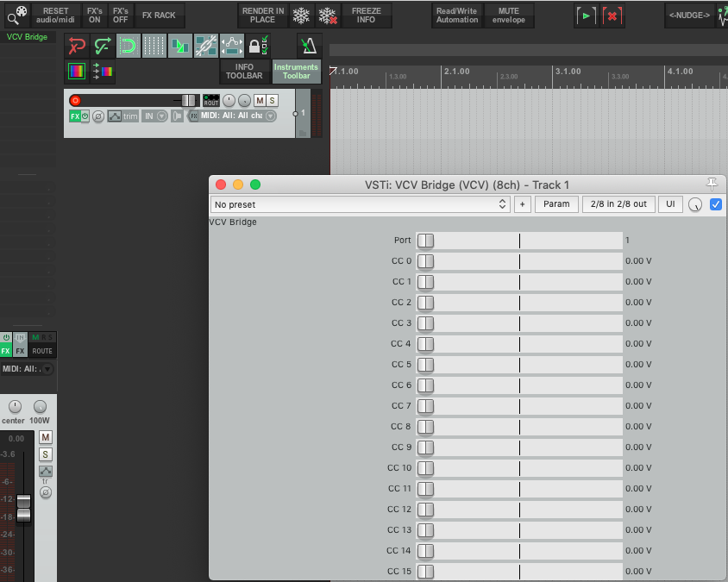
Task: Solo the mixer channel strip
Action: pos(46,454)
